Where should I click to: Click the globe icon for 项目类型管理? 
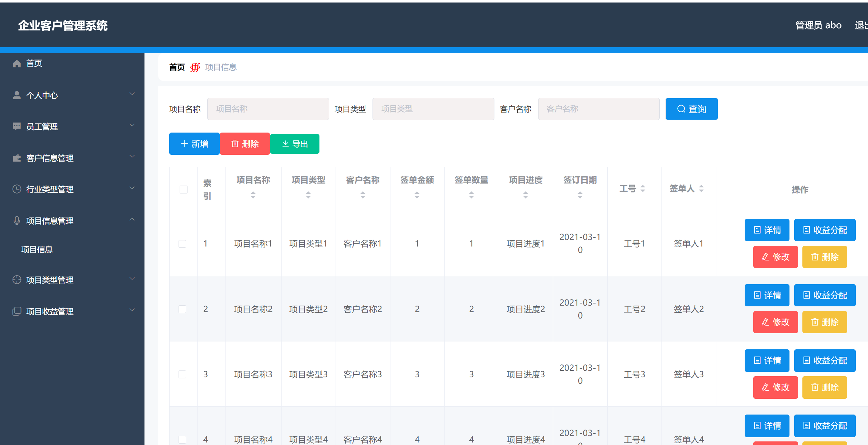tap(16, 280)
